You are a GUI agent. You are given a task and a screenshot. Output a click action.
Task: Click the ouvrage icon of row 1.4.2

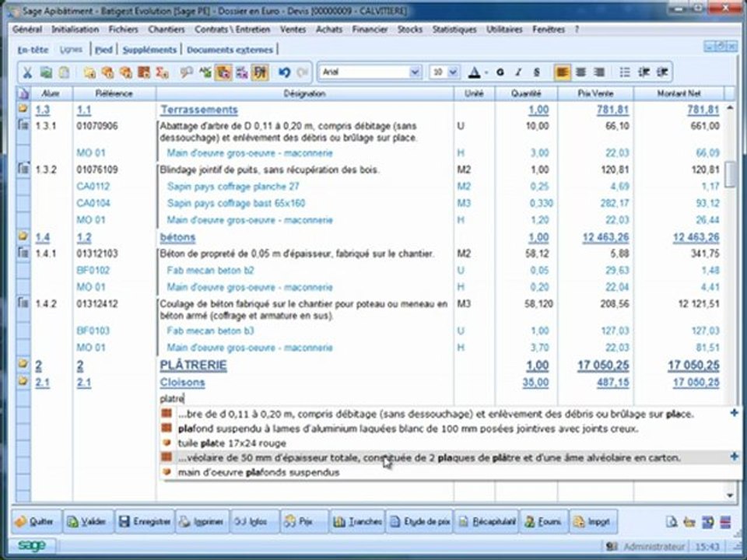click(23, 303)
